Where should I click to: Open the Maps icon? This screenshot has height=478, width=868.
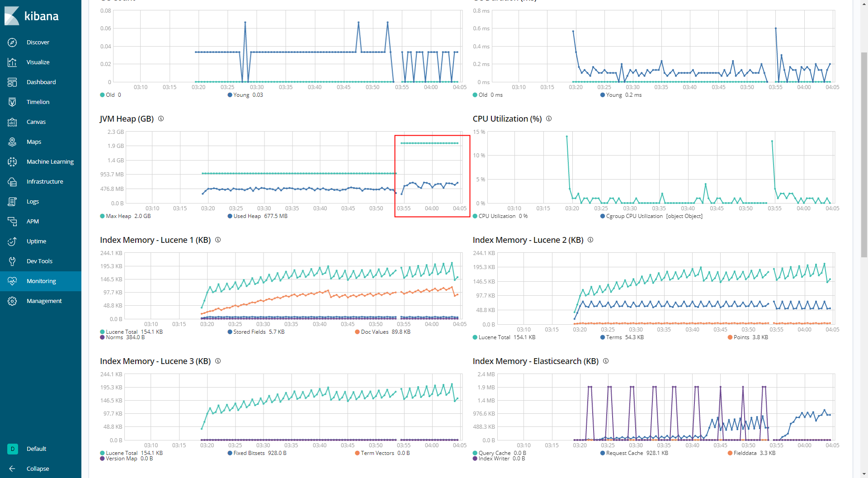[12, 142]
